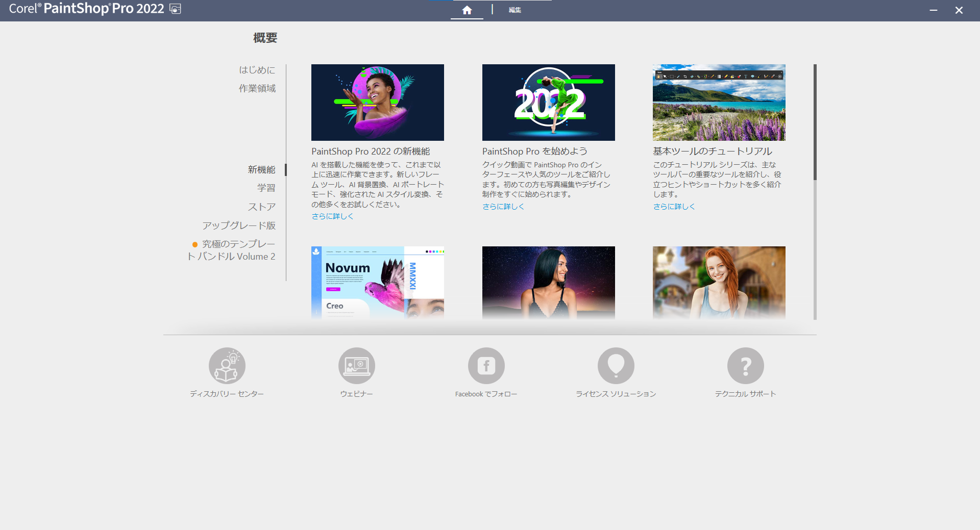Click the ディスカバリー センター label
Image resolution: width=980 pixels, height=530 pixels.
[x=227, y=394]
